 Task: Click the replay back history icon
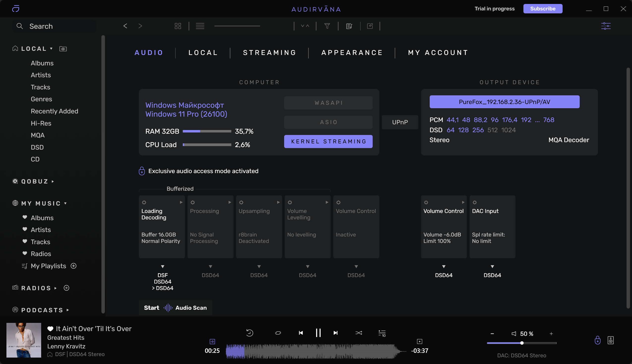[249, 333]
